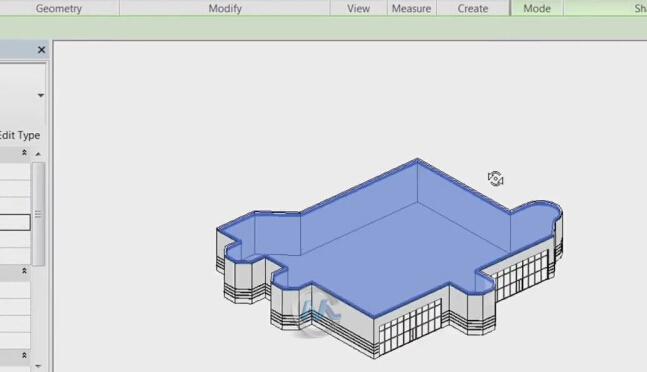Viewport: 647px width, 372px height.
Task: Open the type selector dropdown arrow
Action: click(40, 95)
